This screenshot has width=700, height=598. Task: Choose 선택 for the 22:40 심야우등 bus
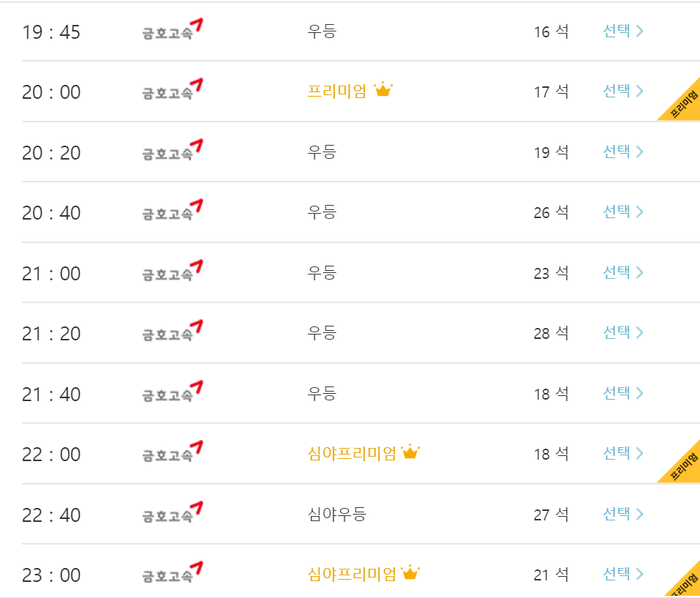pos(622,514)
